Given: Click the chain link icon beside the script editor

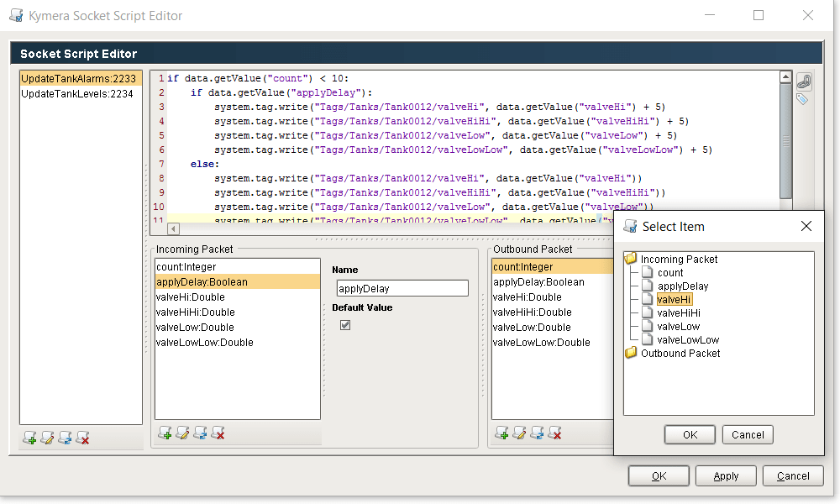Looking at the screenshot, I should 804,81.
